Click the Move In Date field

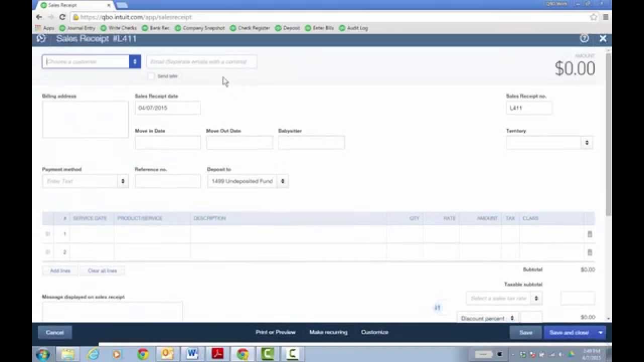coord(168,143)
